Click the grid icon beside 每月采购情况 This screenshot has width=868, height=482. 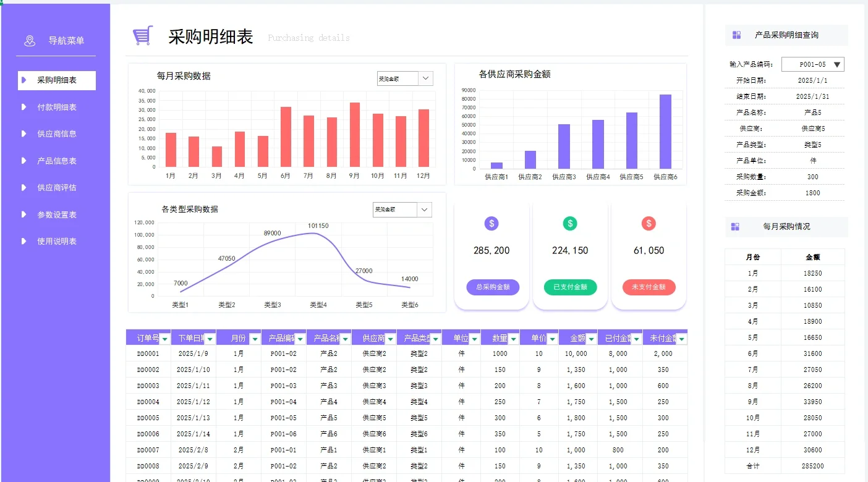736,227
